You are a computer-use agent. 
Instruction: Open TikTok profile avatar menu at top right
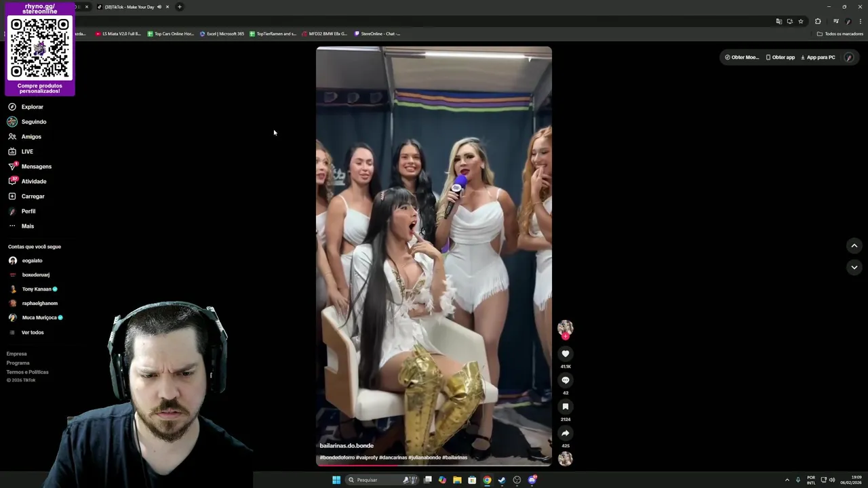(848, 58)
